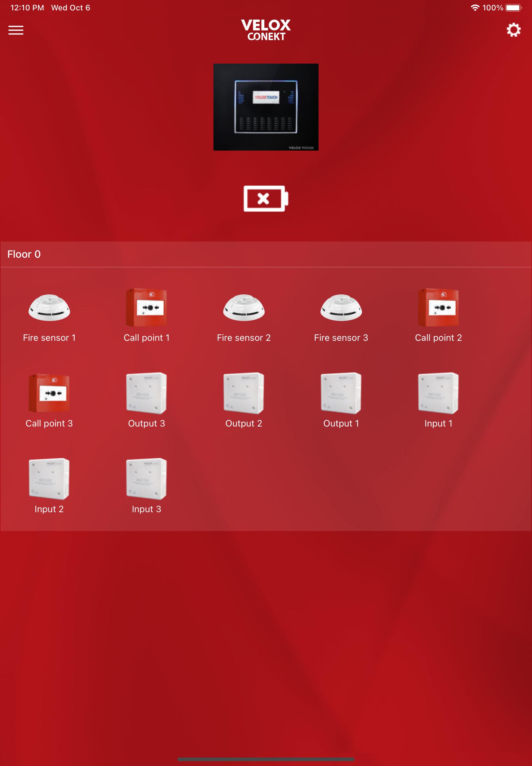Viewport: 532px width, 766px height.
Task: Click the 'Input 3' label
Action: (x=146, y=509)
